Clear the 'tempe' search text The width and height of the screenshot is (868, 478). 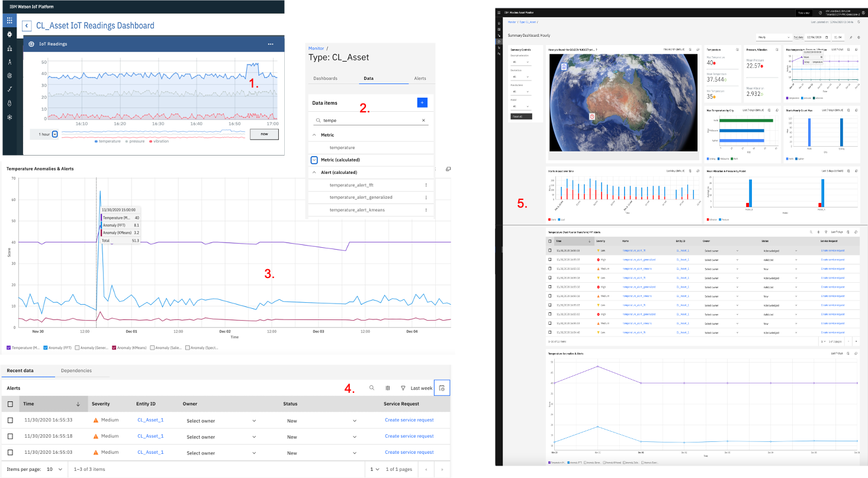click(x=423, y=120)
